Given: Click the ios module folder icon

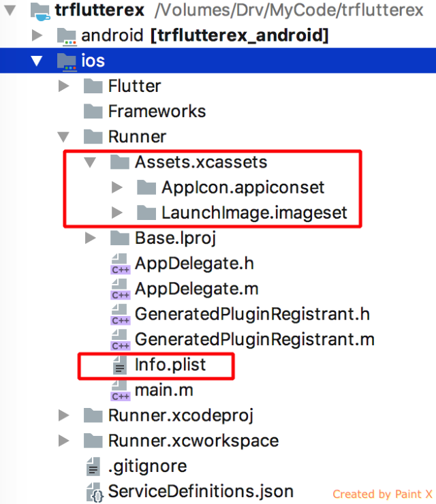Looking at the screenshot, I should (67, 61).
